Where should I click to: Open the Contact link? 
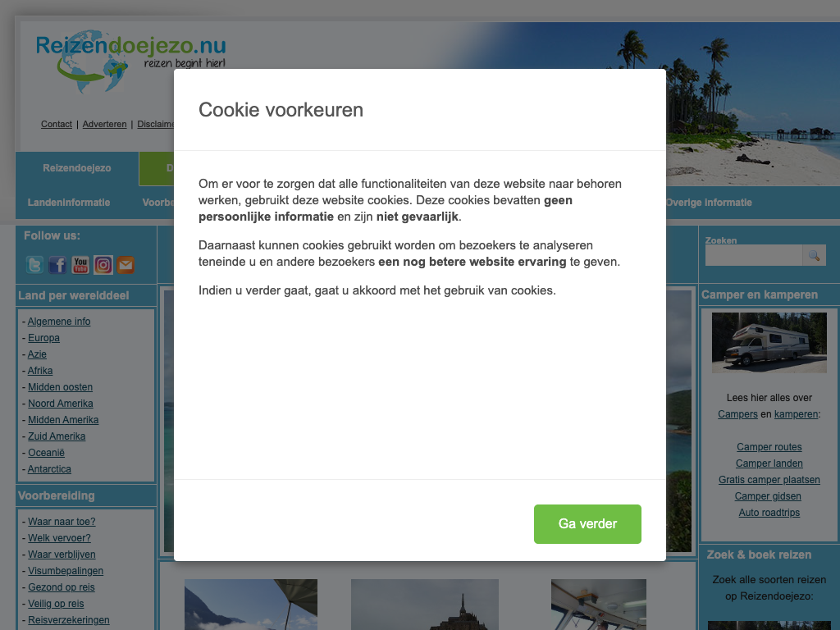tap(57, 125)
